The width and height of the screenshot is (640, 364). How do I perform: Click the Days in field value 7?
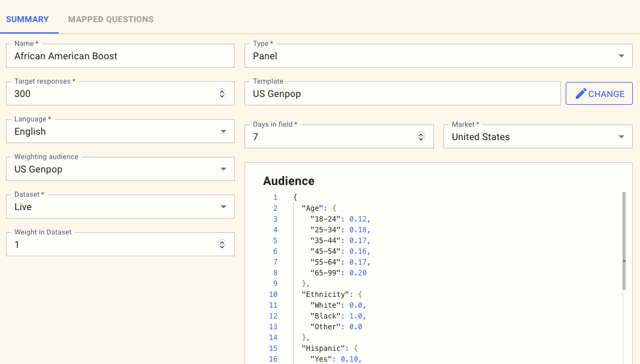point(330,137)
